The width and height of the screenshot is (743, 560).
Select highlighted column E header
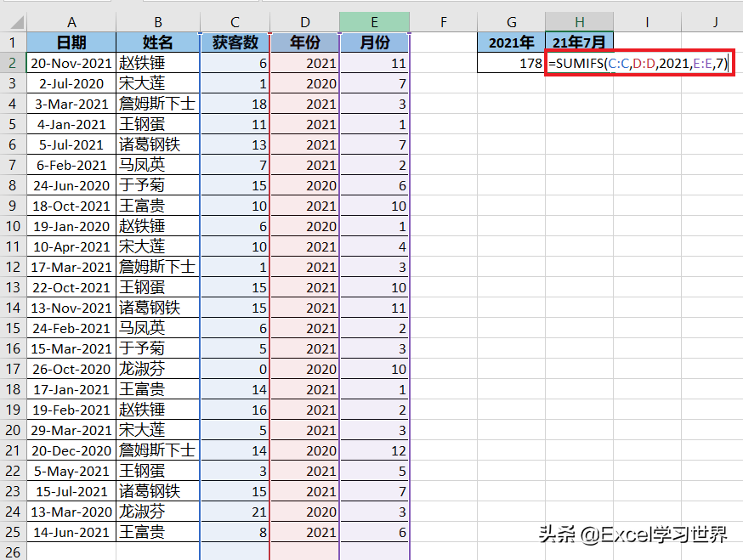[374, 22]
